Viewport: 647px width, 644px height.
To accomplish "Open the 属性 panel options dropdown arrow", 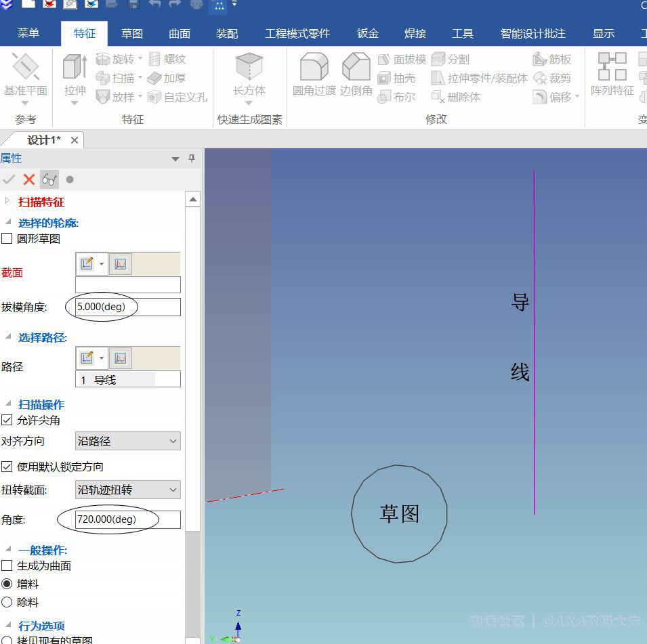I will pos(175,159).
